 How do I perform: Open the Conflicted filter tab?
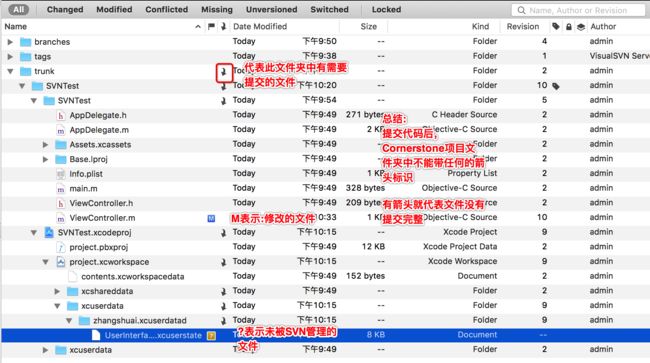click(x=166, y=9)
